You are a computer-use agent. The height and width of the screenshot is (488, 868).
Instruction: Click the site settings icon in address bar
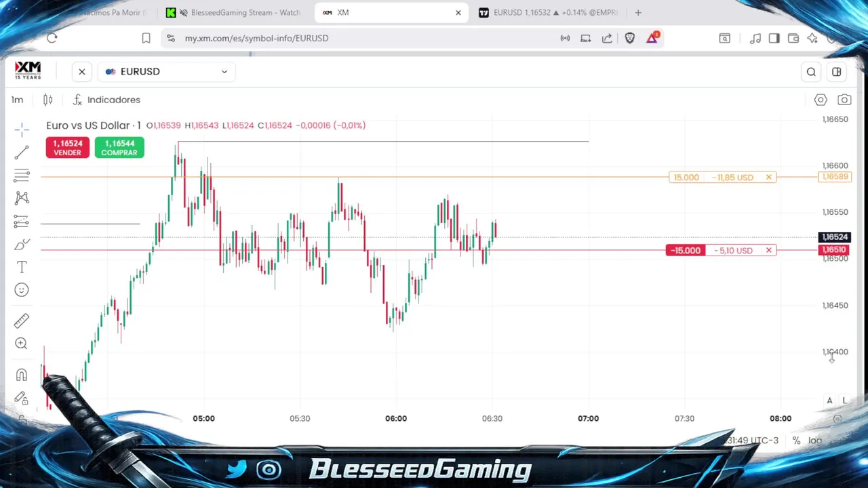(x=171, y=38)
